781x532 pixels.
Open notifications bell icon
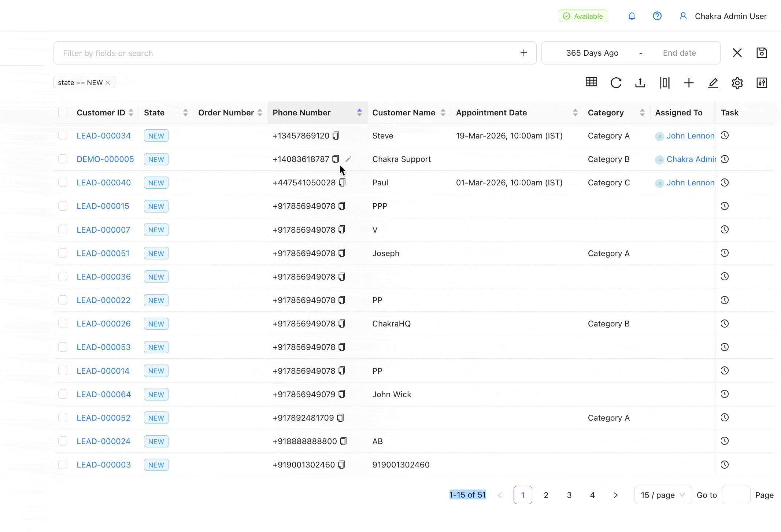click(632, 16)
